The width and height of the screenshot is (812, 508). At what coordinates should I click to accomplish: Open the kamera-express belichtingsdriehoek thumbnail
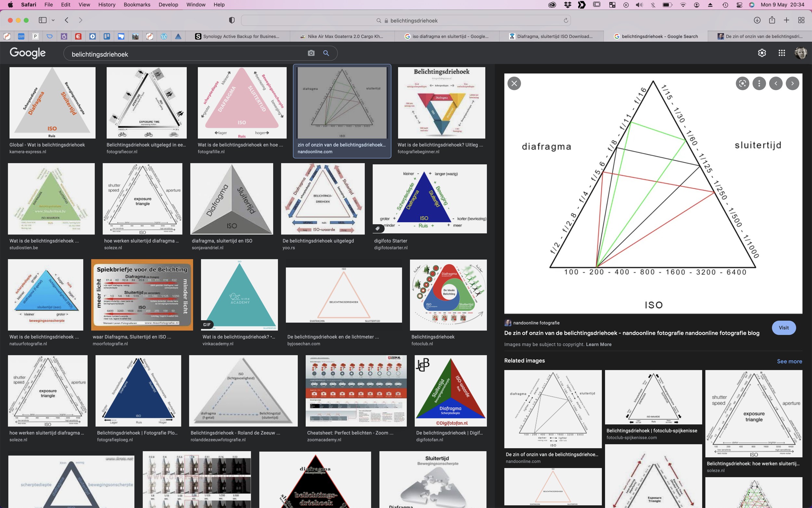[52, 103]
